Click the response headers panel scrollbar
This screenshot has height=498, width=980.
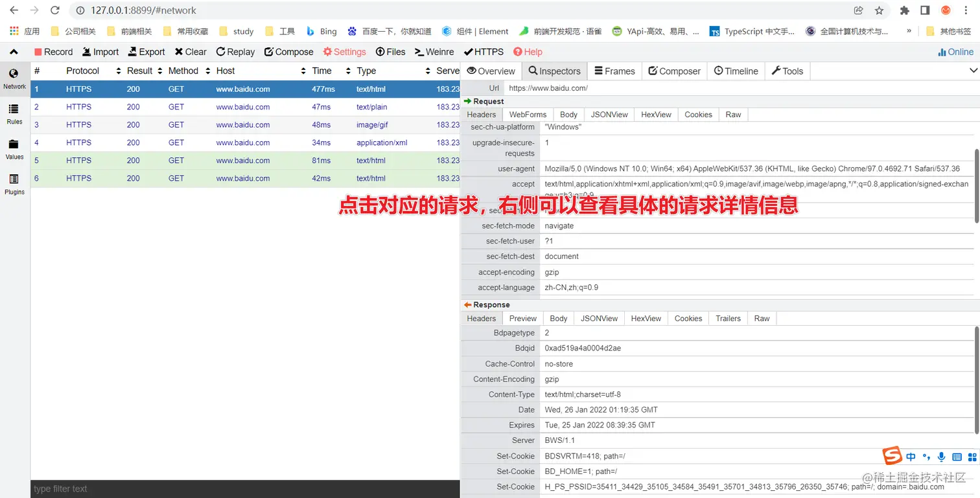(x=976, y=379)
